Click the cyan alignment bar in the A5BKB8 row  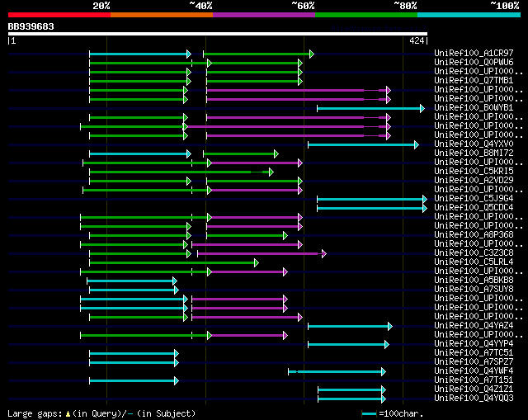[132, 281]
